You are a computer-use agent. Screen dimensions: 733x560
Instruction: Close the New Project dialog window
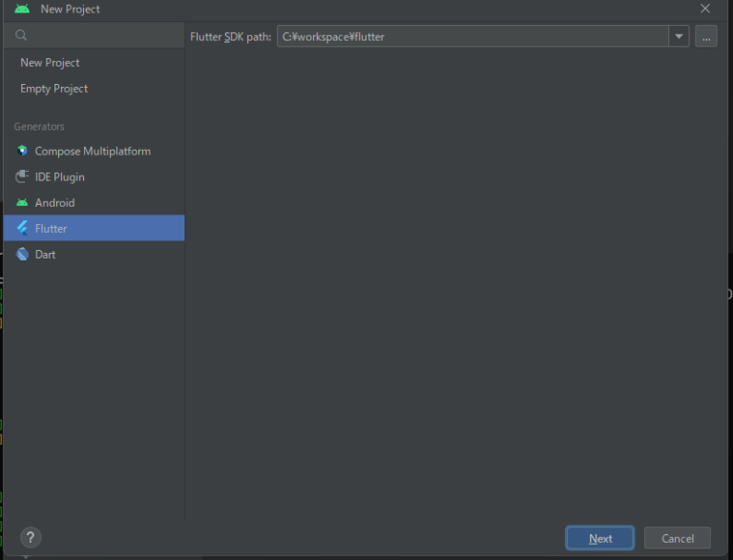click(x=705, y=9)
